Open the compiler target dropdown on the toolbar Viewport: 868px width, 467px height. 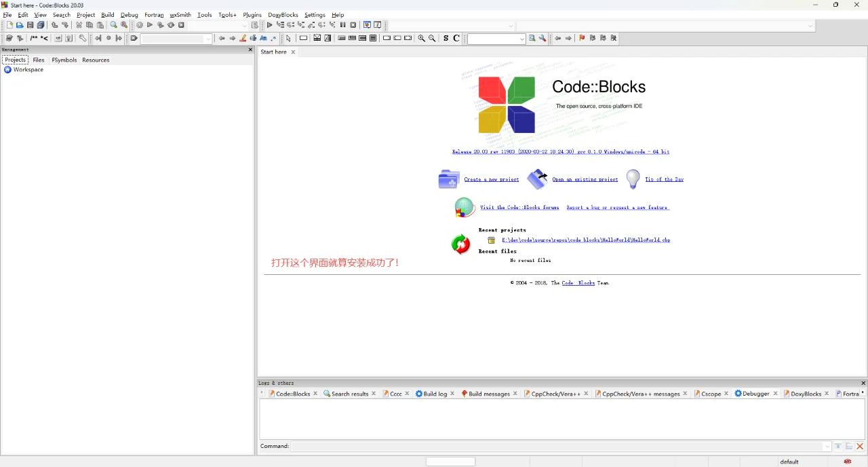click(244, 25)
